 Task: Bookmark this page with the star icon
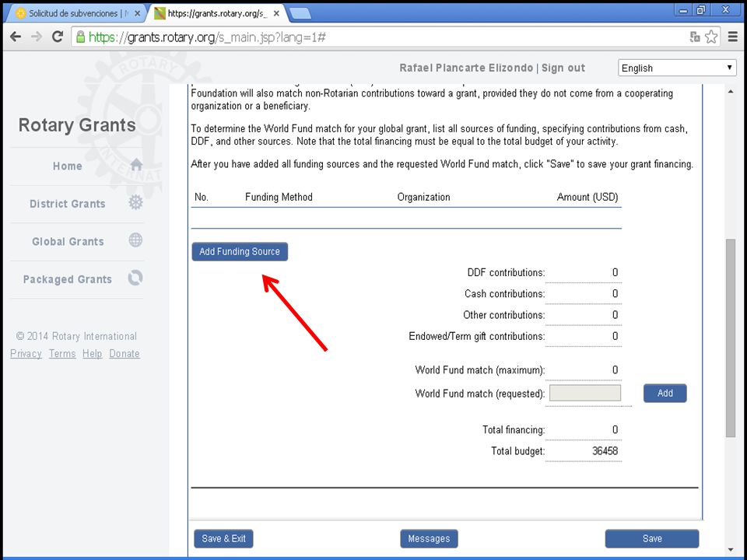coord(710,37)
